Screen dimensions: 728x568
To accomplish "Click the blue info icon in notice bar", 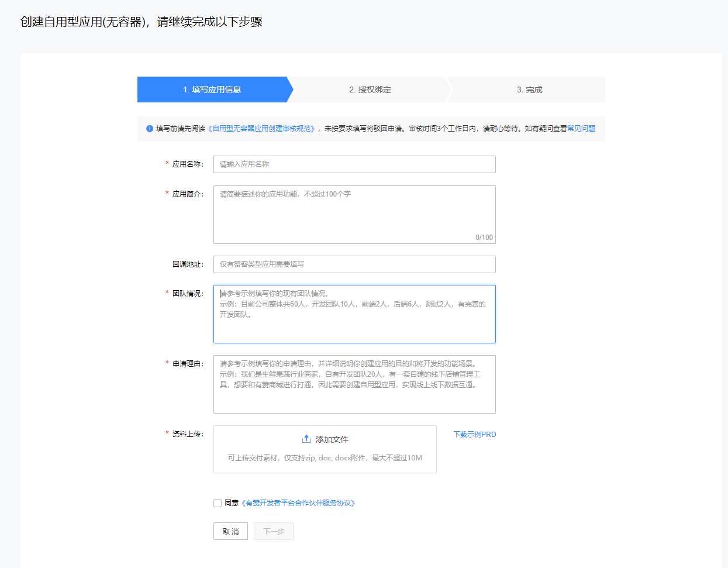I will tap(150, 129).
